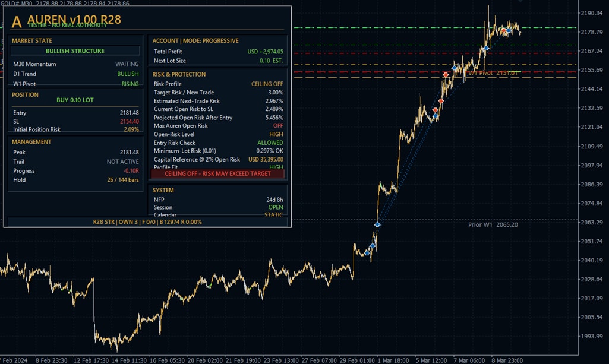Click the Current Open Risk value "2.489%"
This screenshot has height=364, width=609.
pos(274,109)
